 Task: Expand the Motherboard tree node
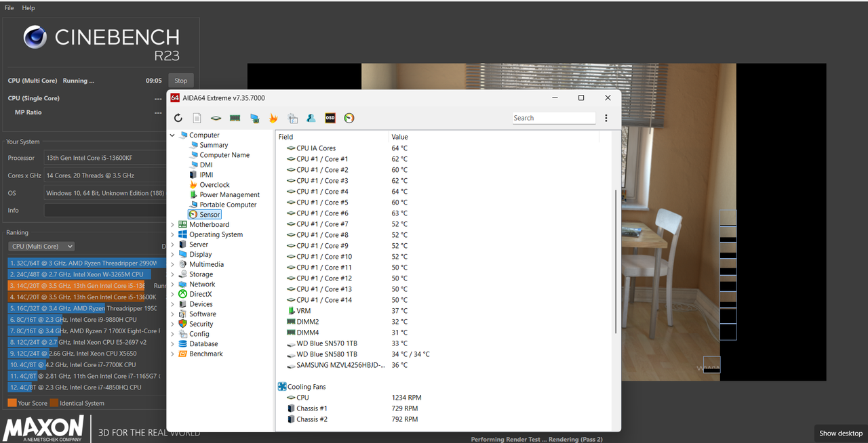[x=172, y=225]
